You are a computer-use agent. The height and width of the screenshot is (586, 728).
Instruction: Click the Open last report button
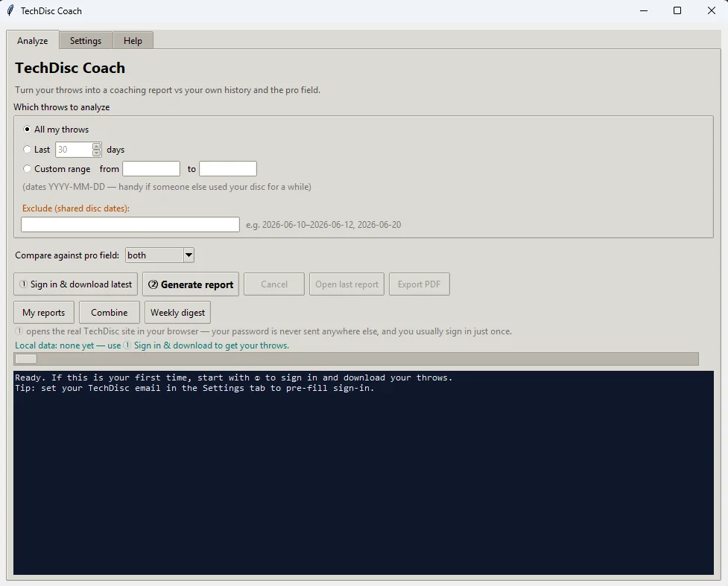point(346,284)
